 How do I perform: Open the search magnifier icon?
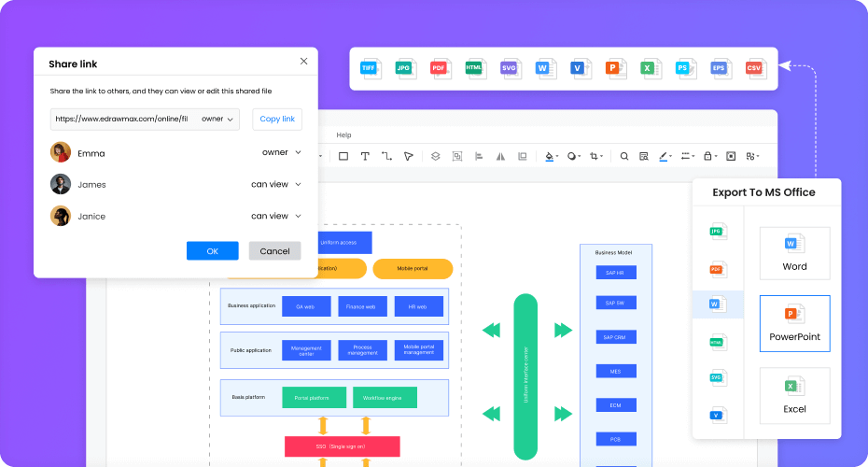tap(623, 156)
